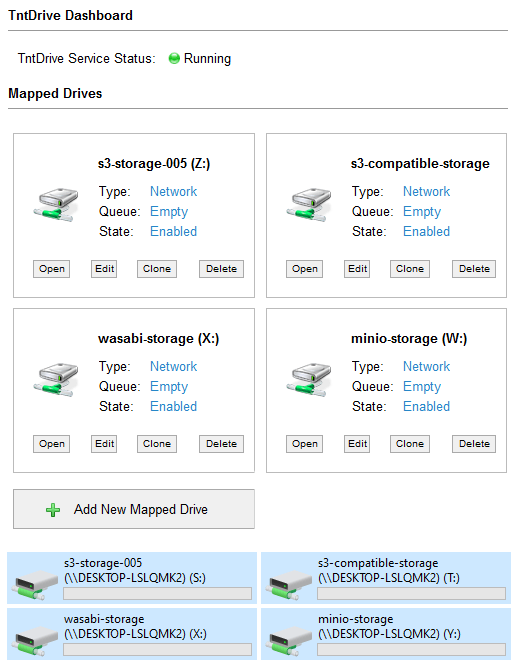Delete the minio-storage (W:) drive
519x668 pixels.
click(474, 444)
